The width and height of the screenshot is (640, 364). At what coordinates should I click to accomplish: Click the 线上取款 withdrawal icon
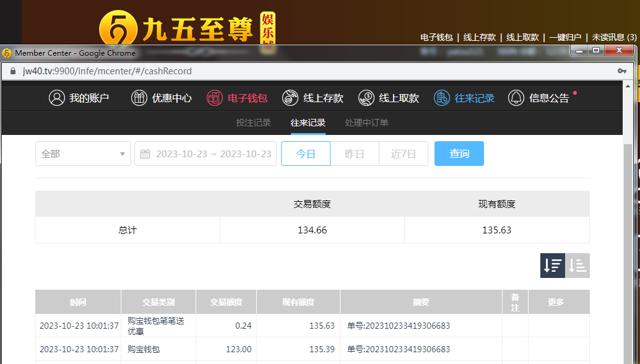pyautogui.click(x=366, y=98)
